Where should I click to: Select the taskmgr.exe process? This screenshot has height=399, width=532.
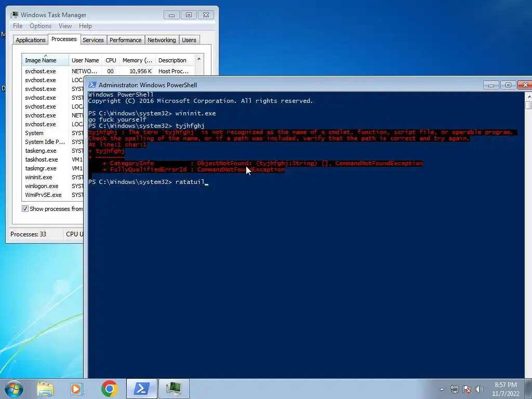pyautogui.click(x=53, y=168)
